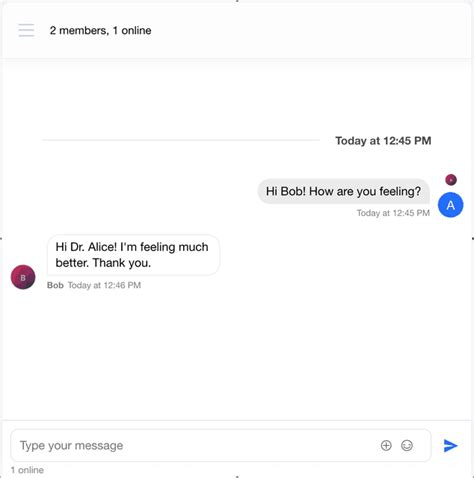Image resolution: width=474 pixels, height=478 pixels.
Task: Click the small gray "Today at 12:45 PM" timestamp under Alice's message
Action: click(x=393, y=213)
